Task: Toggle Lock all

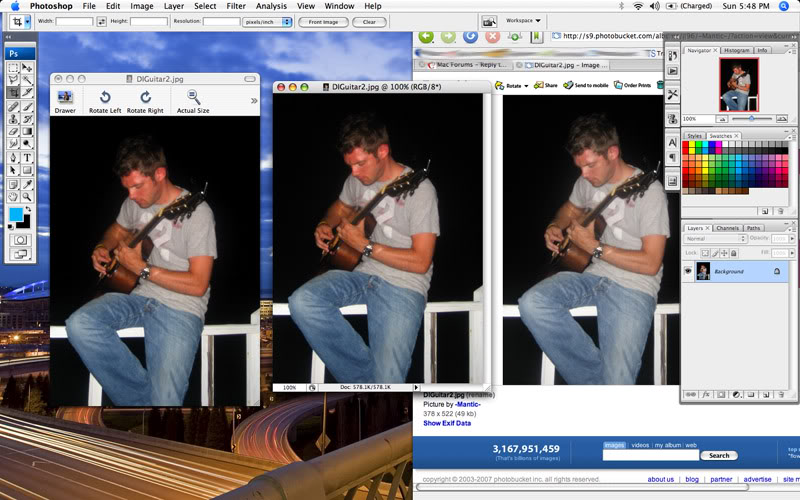Action: 734,253
